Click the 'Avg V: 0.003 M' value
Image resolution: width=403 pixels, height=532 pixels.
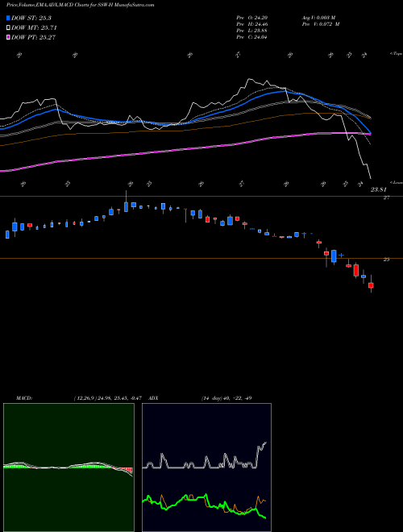(318, 17)
